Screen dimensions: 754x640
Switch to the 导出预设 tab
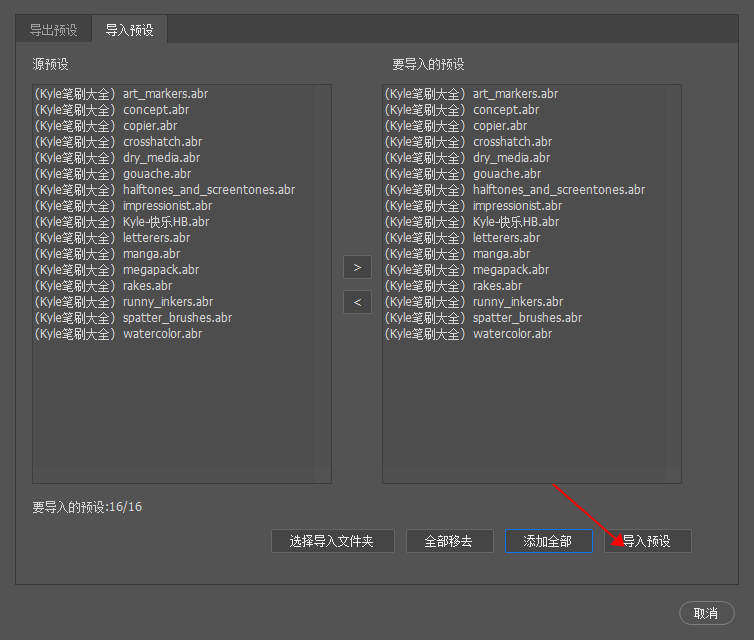53,30
